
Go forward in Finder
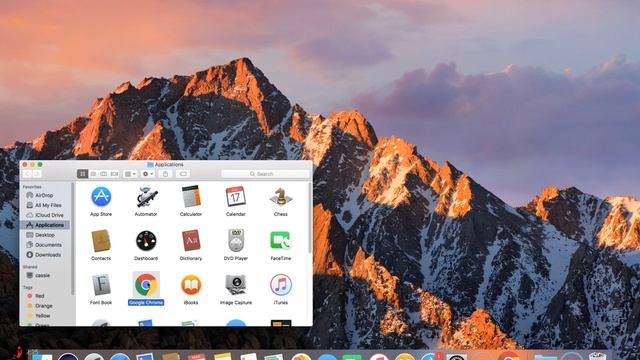coord(36,174)
